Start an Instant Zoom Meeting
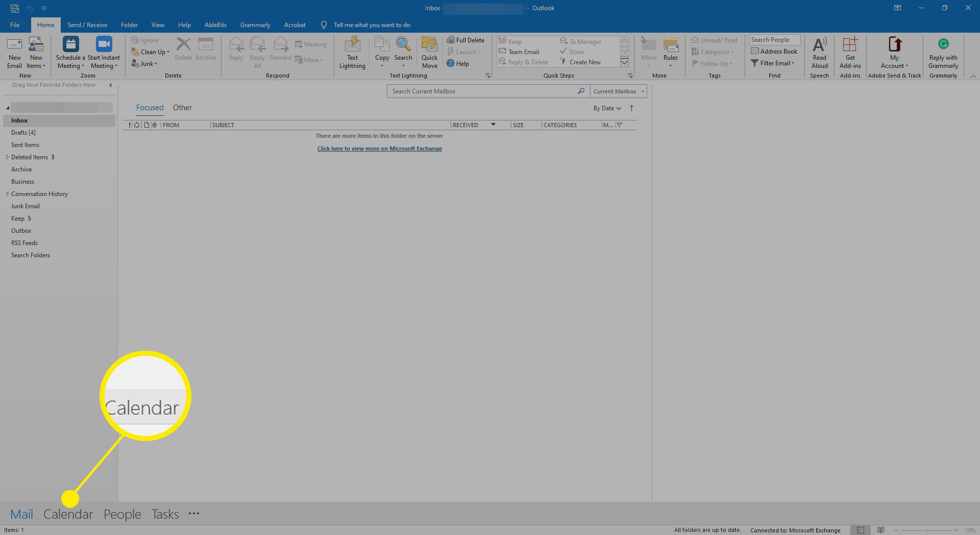This screenshot has width=980, height=535. coord(104,53)
